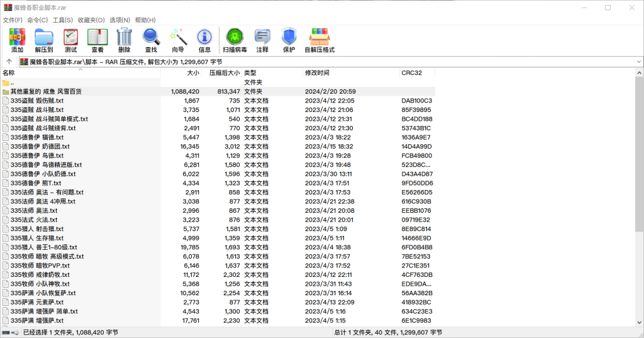Click the file icon of 335法师 奥法.txt
The height and width of the screenshot is (338, 644).
6,210
